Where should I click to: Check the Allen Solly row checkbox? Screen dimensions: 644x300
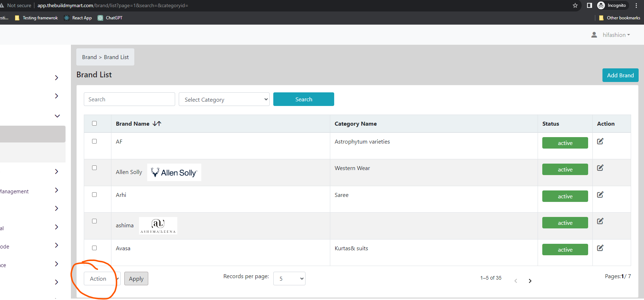pyautogui.click(x=95, y=168)
